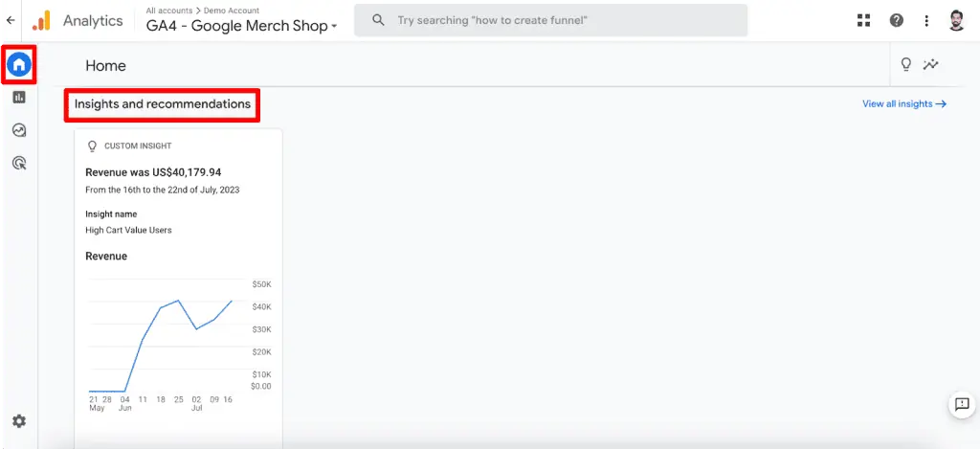The height and width of the screenshot is (449, 980).
Task: Open the Revenue was US$40,179.94 insight headline
Action: pos(153,172)
